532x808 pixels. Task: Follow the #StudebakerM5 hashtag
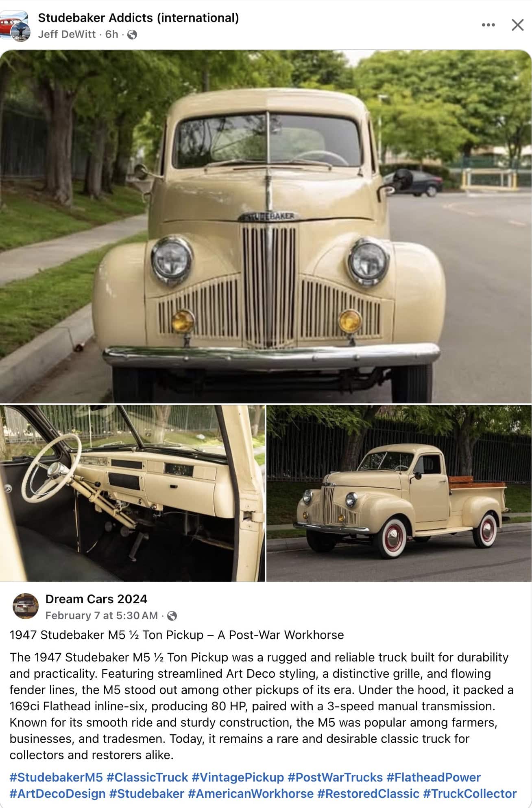[56, 777]
